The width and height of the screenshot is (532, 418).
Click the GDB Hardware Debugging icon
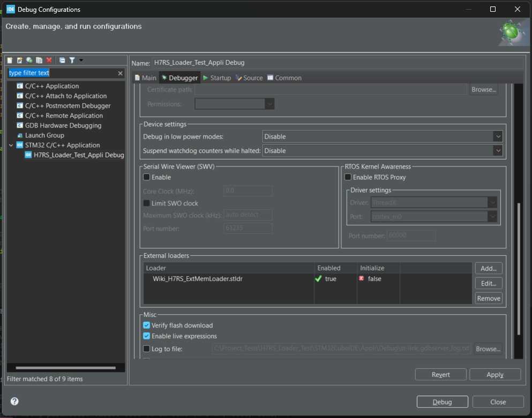click(20, 125)
